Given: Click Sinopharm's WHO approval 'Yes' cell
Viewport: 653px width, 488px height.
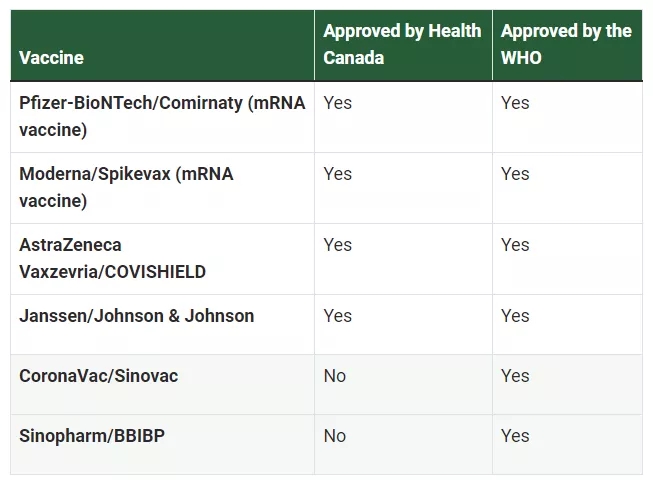Looking at the screenshot, I should pos(515,435).
